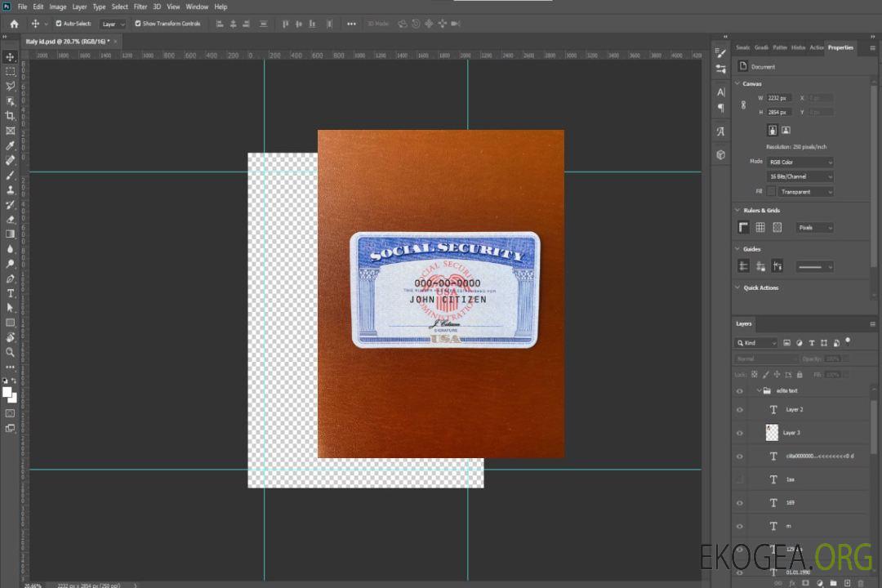The image size is (882, 588).
Task: Select the Eyedropper tool
Action: pos(10,145)
